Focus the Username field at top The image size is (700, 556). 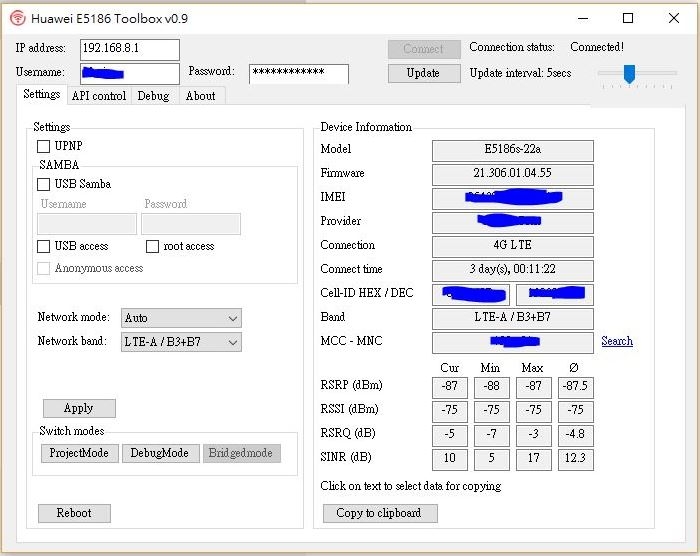[x=130, y=74]
